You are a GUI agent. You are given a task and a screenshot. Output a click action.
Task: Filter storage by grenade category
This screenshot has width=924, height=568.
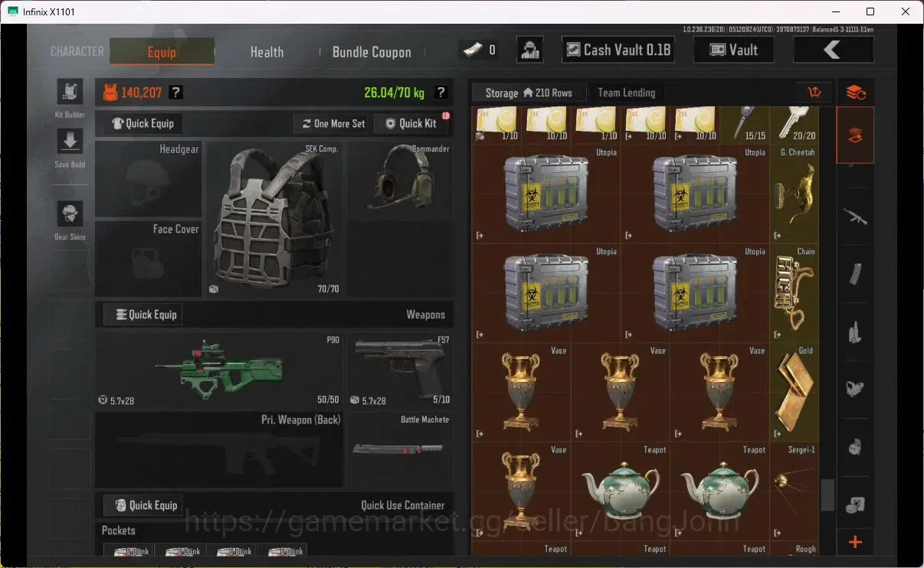point(856,447)
